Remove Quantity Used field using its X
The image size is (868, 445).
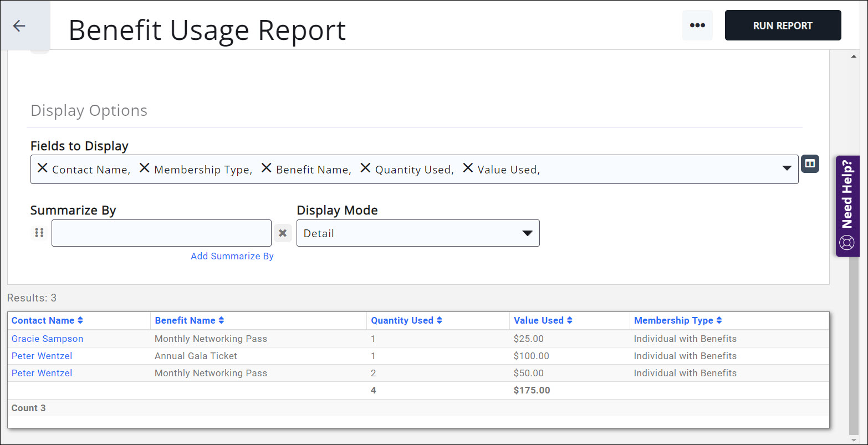[365, 168]
